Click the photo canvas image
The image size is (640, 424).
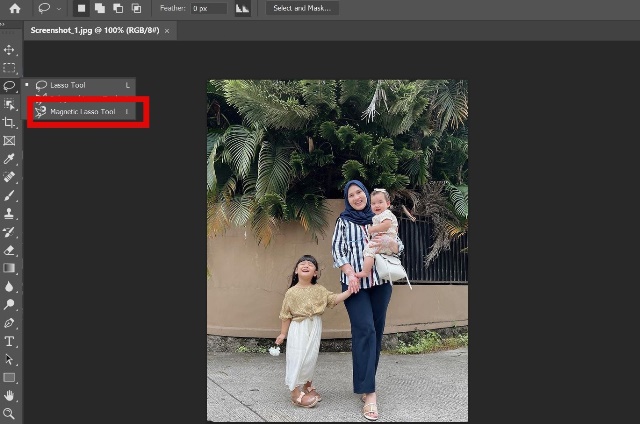338,250
